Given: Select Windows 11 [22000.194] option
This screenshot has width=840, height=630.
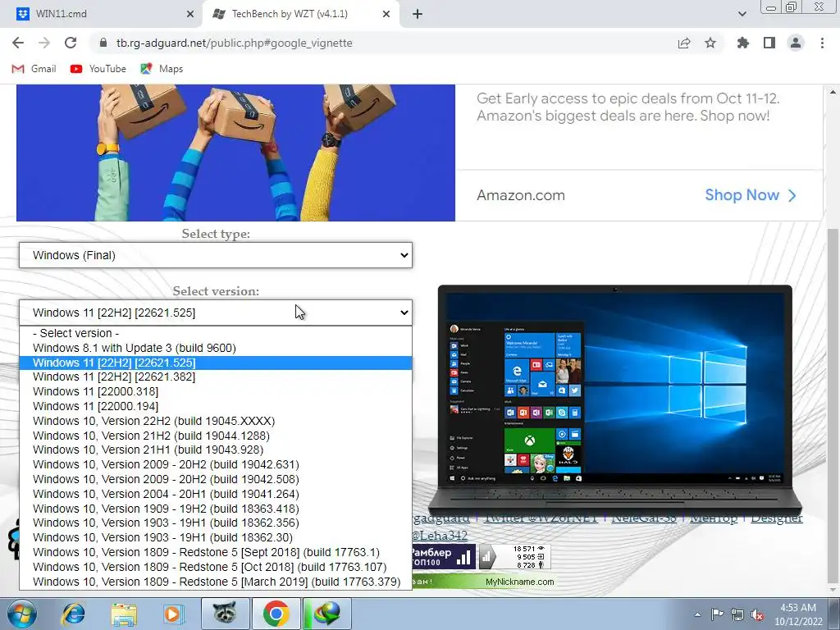Looking at the screenshot, I should tap(216, 407).
